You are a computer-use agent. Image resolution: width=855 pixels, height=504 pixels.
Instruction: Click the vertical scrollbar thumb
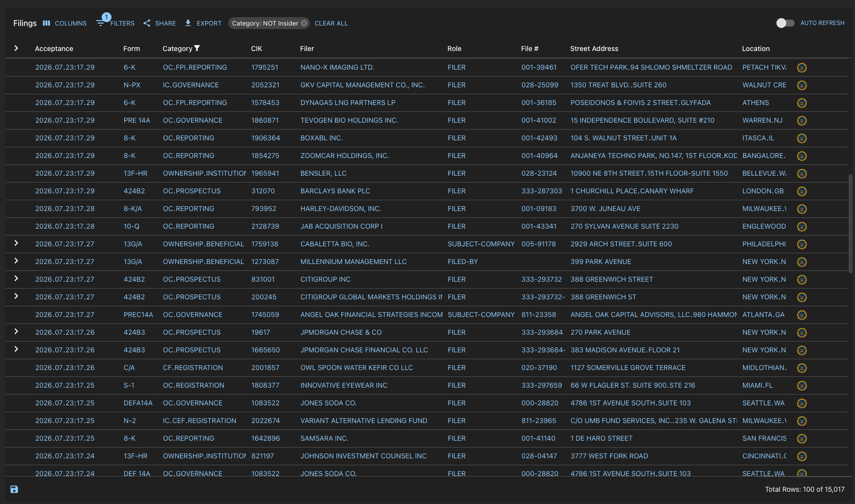(x=851, y=223)
